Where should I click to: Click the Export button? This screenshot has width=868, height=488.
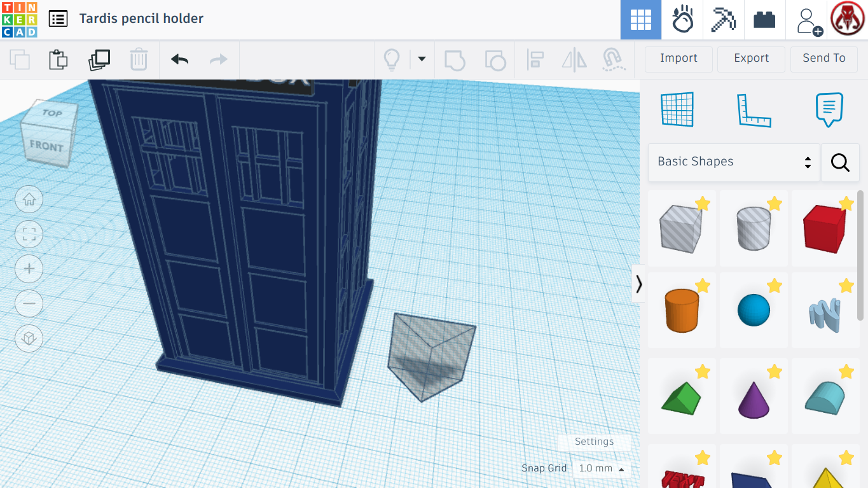[x=751, y=59]
